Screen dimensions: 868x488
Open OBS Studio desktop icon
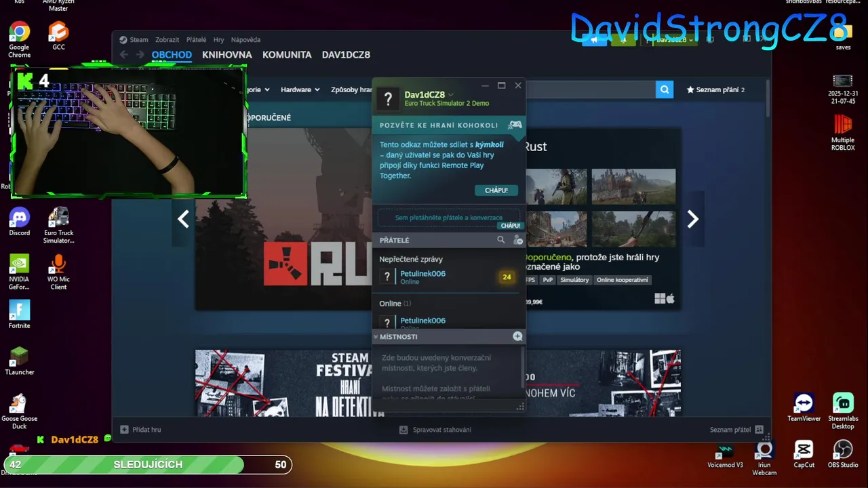(843, 454)
